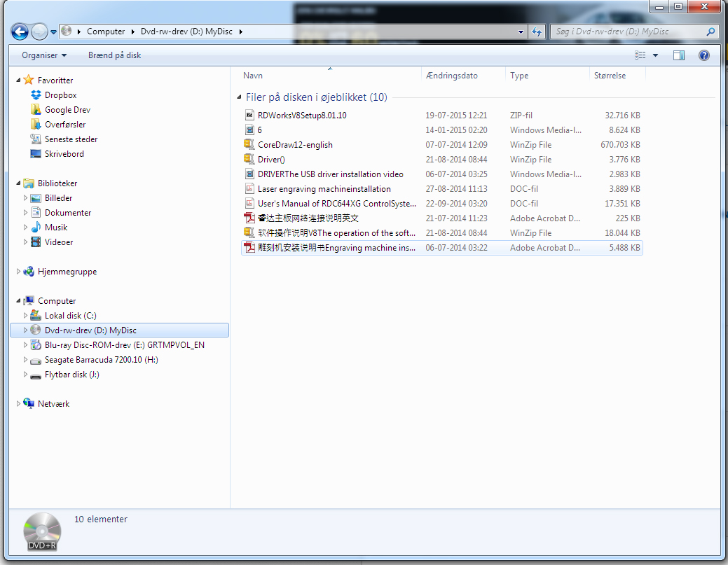The width and height of the screenshot is (728, 565).
Task: Click the Google Drev folder icon
Action: (x=36, y=110)
